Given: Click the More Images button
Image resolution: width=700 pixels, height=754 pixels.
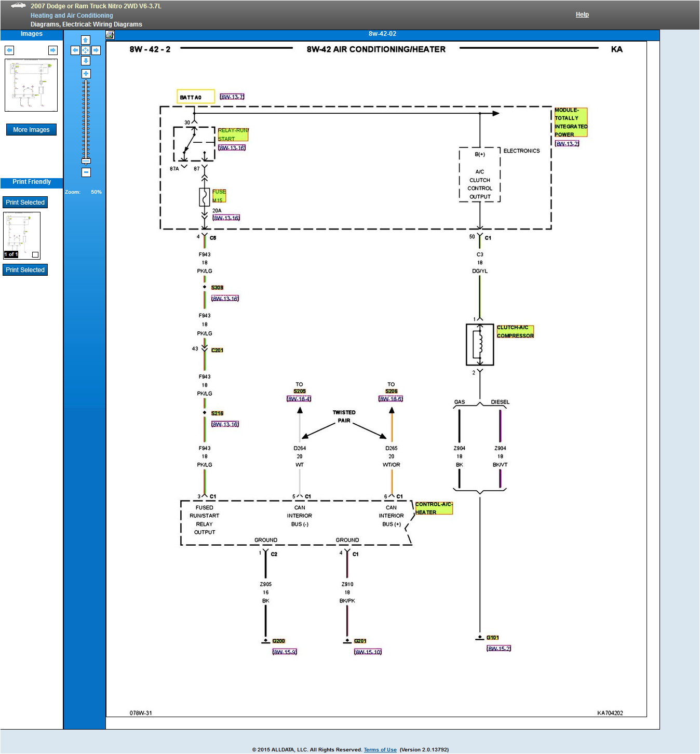Looking at the screenshot, I should (31, 130).
